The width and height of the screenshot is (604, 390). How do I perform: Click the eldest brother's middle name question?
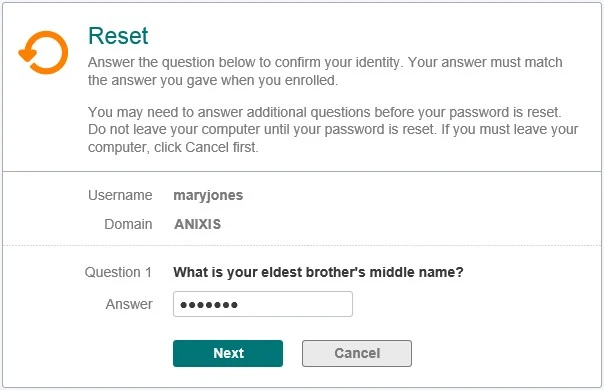318,272
